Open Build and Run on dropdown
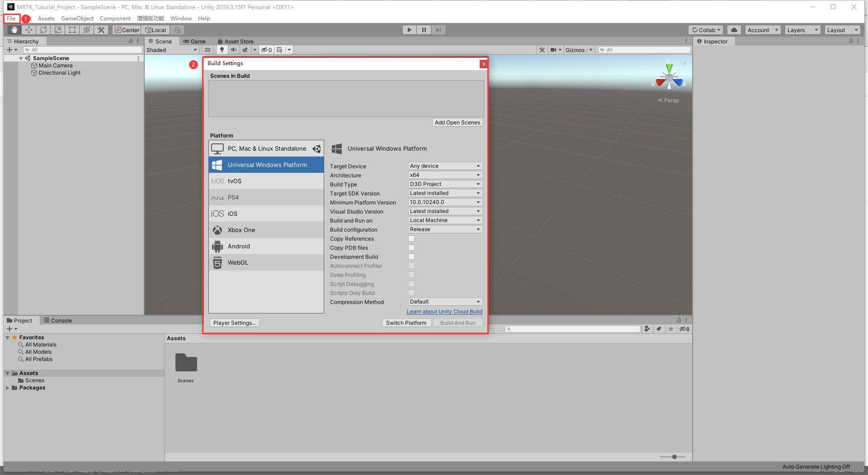Image resolution: width=868 pixels, height=475 pixels. click(x=445, y=220)
